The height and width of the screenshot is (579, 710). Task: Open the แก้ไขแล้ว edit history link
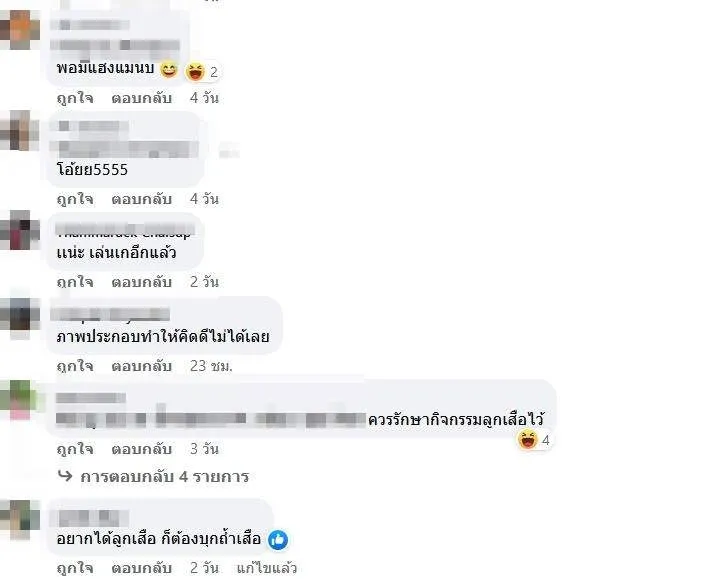[267, 568]
